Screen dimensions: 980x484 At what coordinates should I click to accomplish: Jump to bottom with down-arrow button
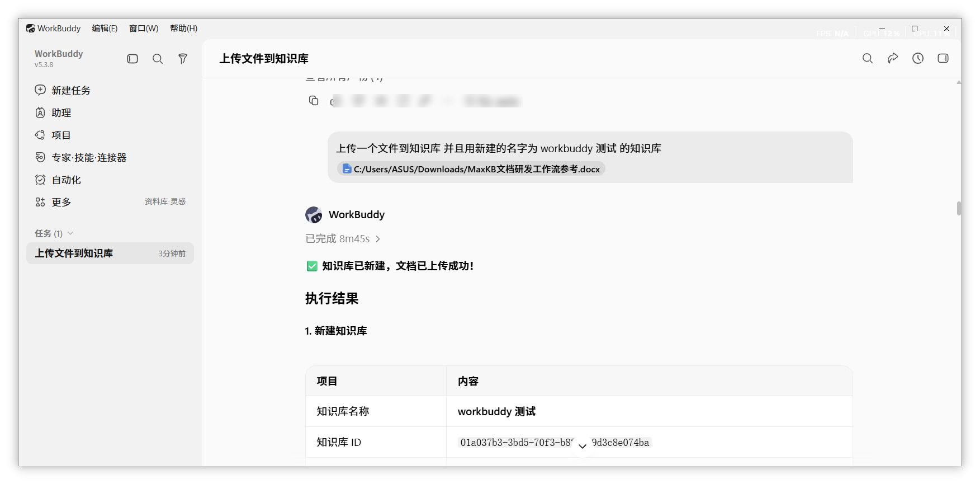(583, 446)
